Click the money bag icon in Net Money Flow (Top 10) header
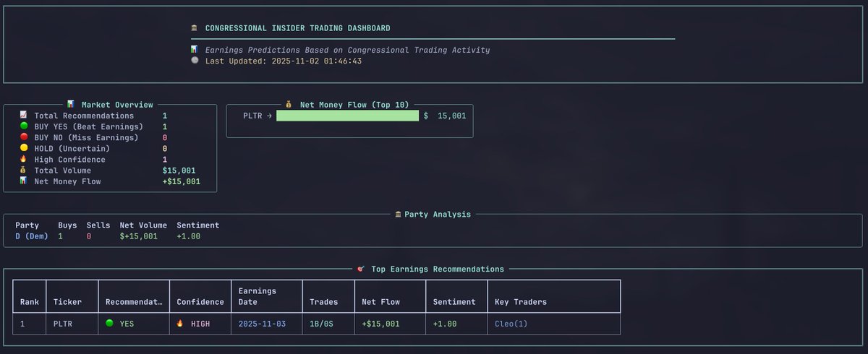The image size is (868, 354). pyautogui.click(x=289, y=105)
